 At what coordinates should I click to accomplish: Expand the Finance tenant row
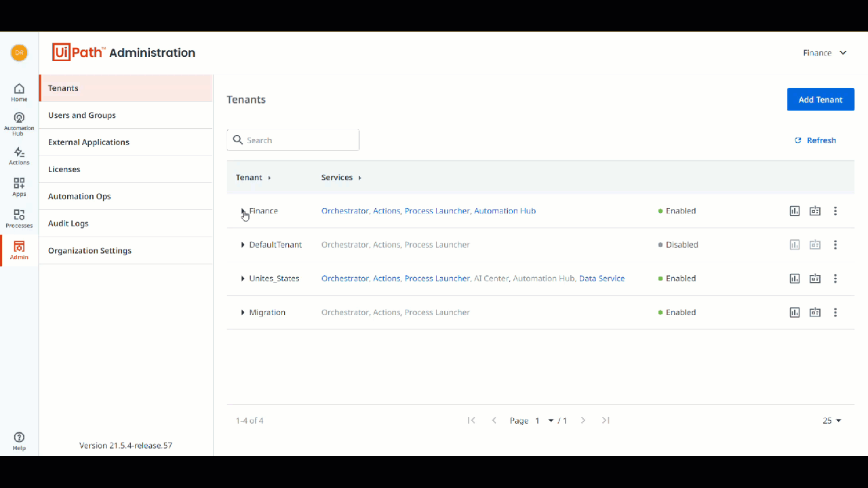click(x=243, y=211)
